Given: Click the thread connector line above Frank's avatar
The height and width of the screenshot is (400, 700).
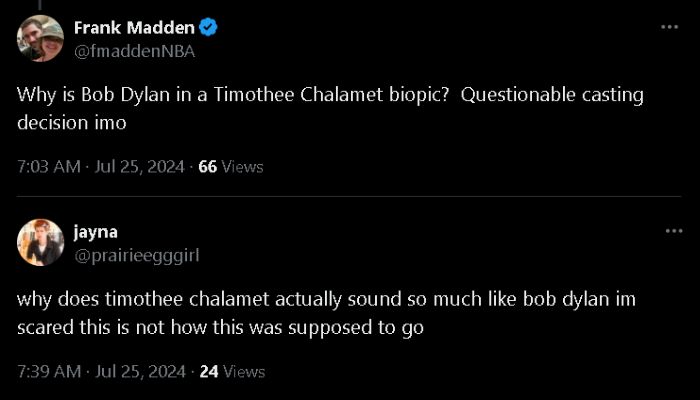Looking at the screenshot, I should click(40, 4).
